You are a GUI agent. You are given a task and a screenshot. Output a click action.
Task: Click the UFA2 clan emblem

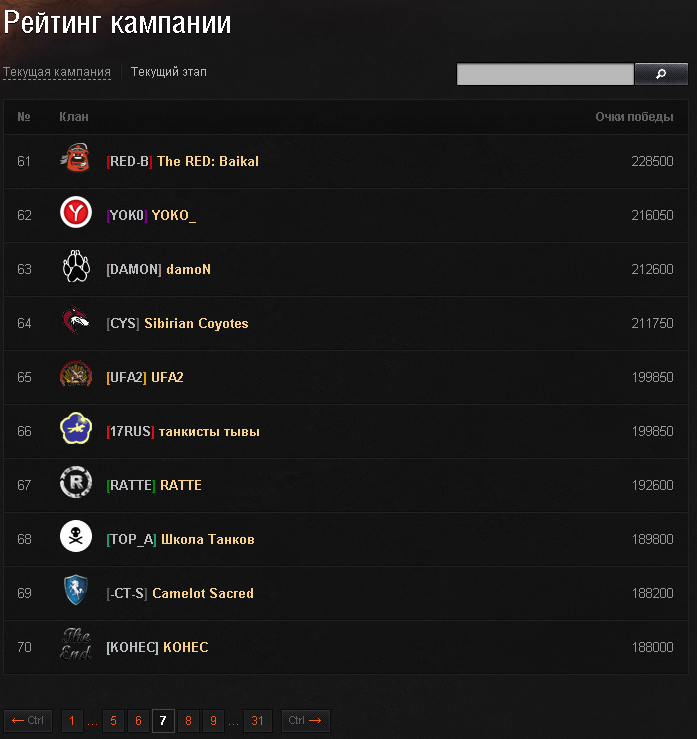click(76, 374)
